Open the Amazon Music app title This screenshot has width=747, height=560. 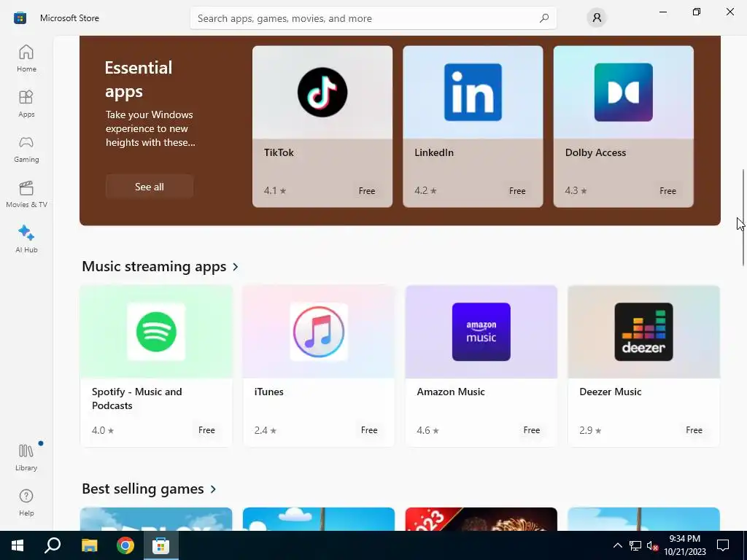[451, 392]
